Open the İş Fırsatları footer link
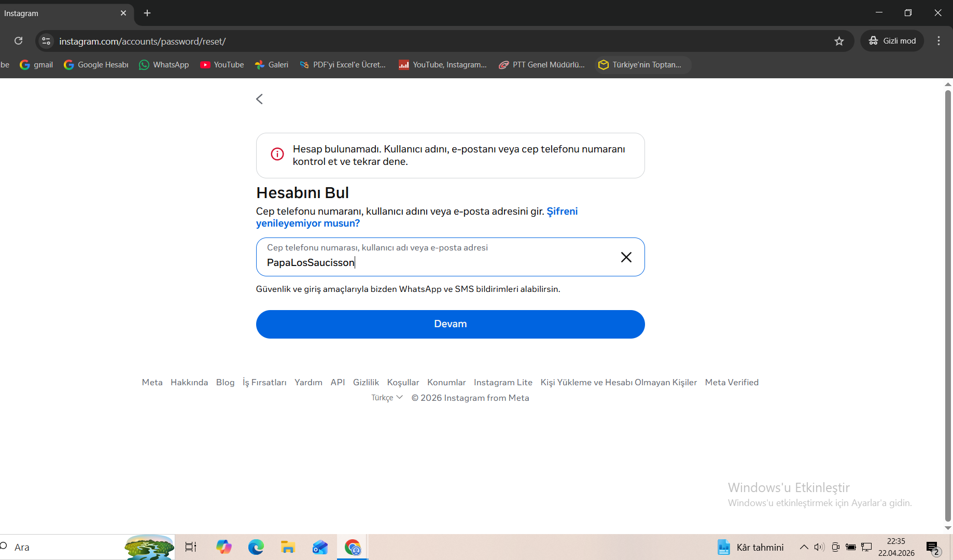This screenshot has height=560, width=953. point(264,382)
